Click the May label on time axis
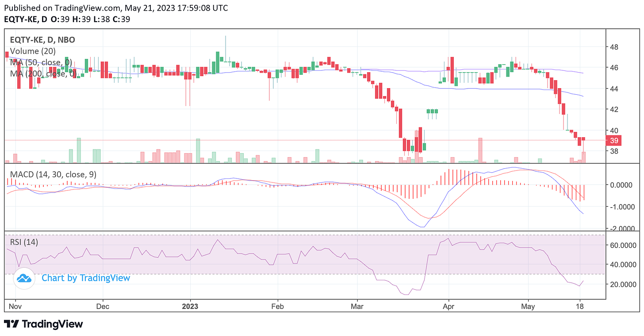The height and width of the screenshot is (336, 644). point(529,306)
